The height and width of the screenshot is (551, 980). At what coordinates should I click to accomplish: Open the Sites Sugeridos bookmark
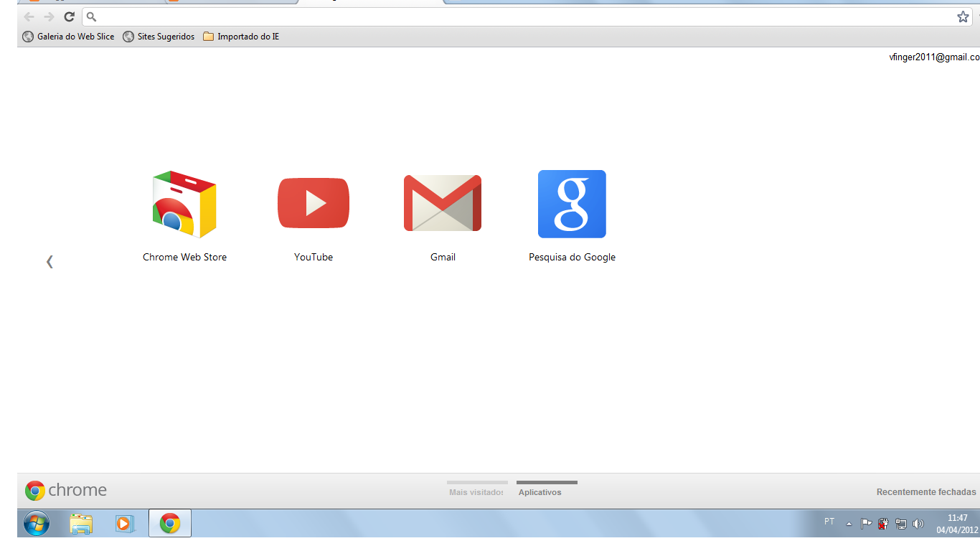(x=159, y=36)
